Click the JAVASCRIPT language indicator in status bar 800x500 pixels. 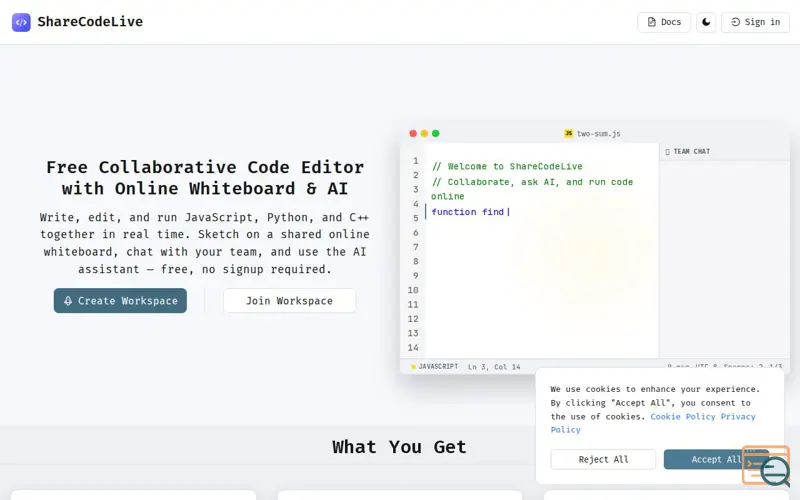(x=435, y=366)
